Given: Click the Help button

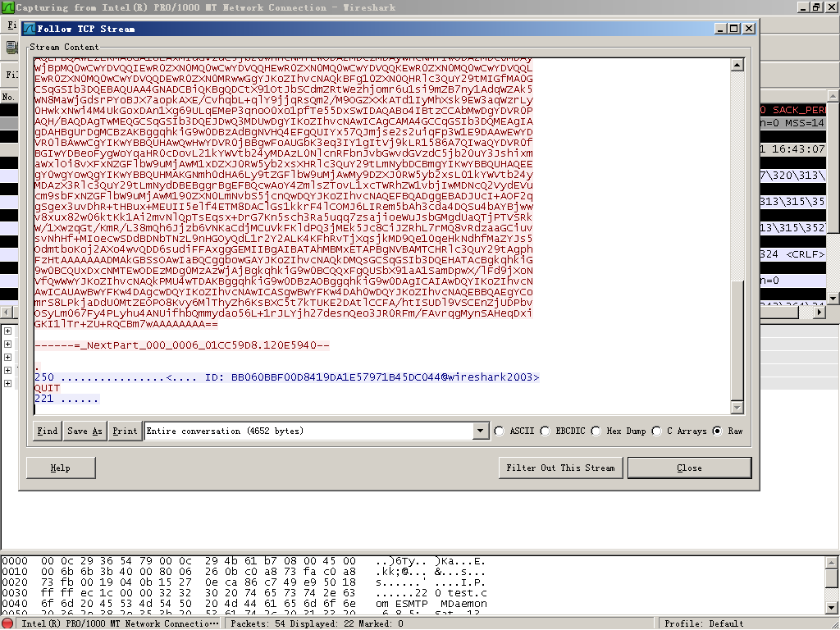Looking at the screenshot, I should point(61,468).
